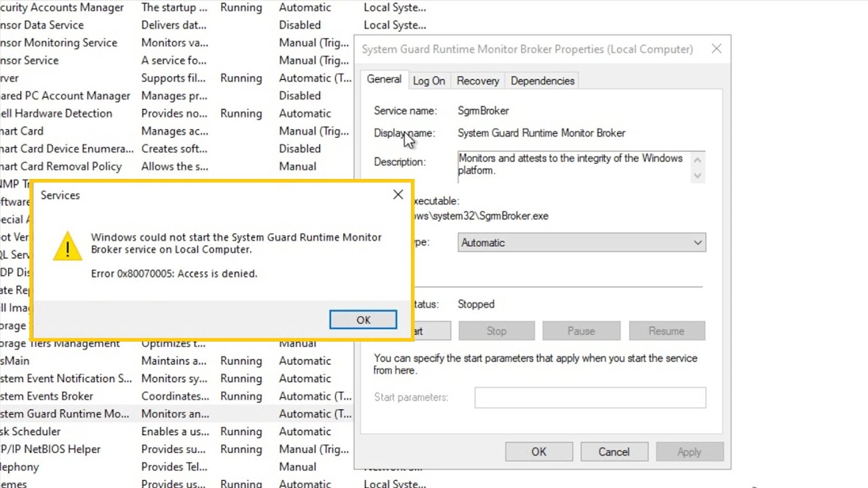
Task: Select the Sensor Service row
Action: [x=176, y=60]
